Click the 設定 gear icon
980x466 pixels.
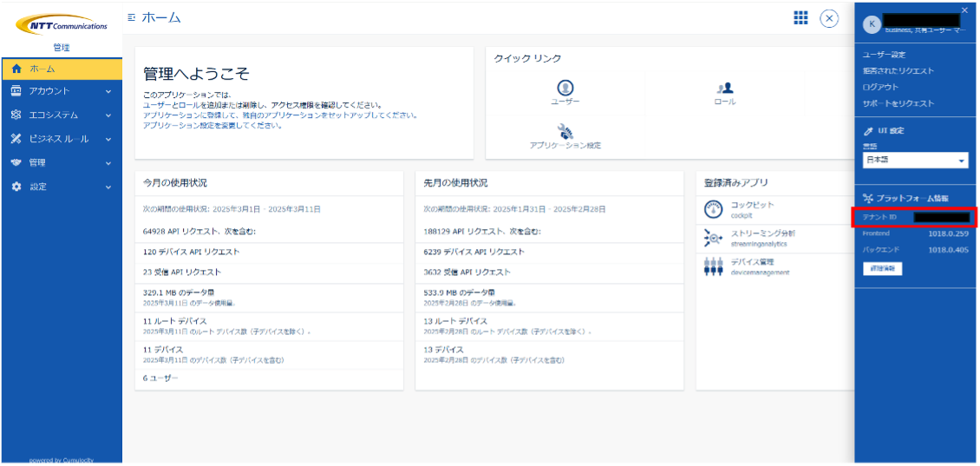(16, 187)
